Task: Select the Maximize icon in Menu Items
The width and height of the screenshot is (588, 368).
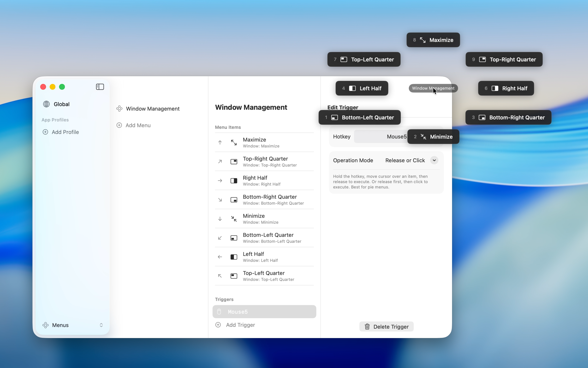Action: click(x=233, y=142)
